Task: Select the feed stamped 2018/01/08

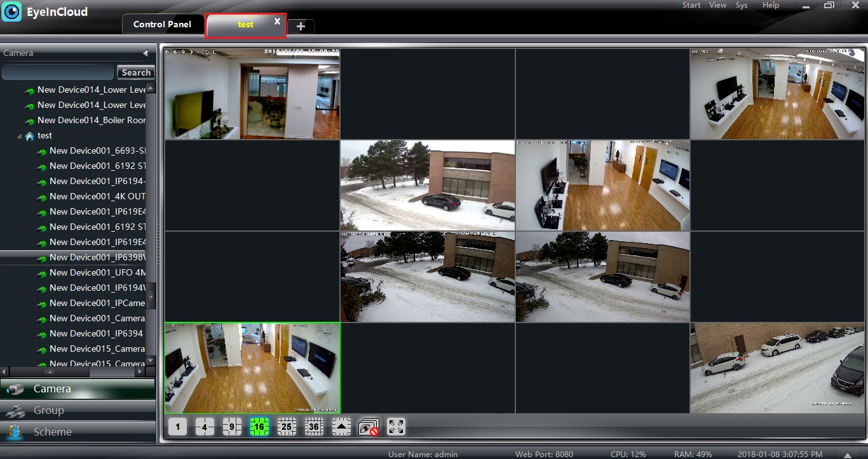Action: [252, 94]
